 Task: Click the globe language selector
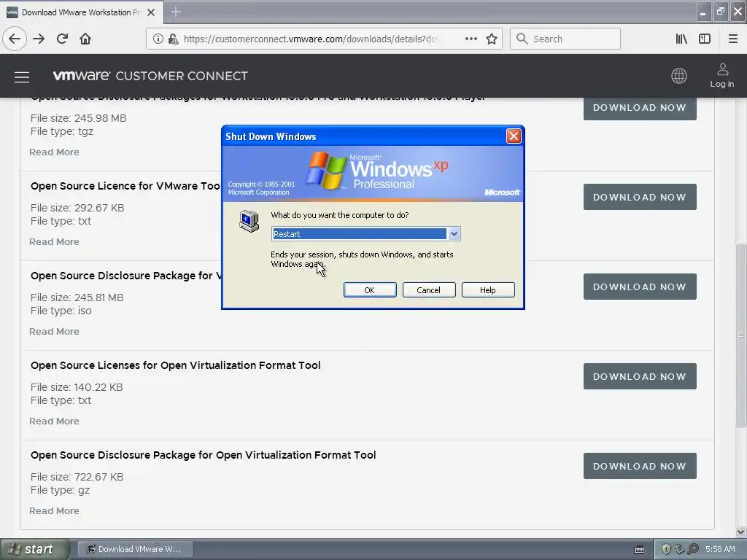679,76
